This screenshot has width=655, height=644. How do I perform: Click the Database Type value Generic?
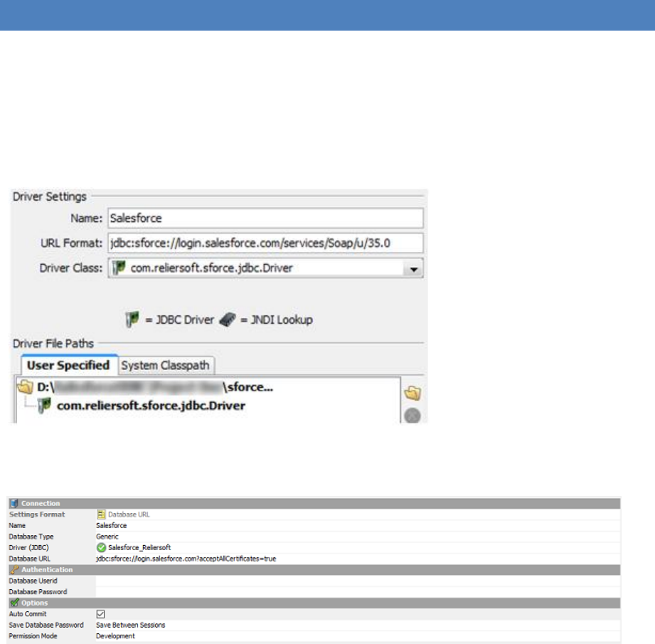click(x=107, y=537)
